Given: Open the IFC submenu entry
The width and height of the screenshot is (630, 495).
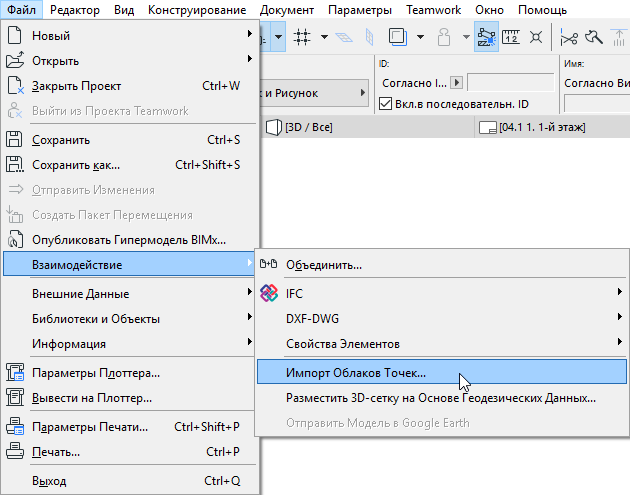Looking at the screenshot, I should (442, 293).
